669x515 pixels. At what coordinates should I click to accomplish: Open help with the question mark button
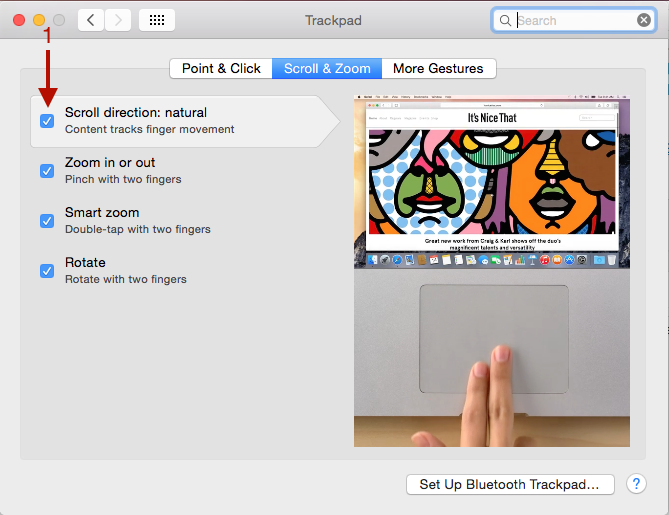pos(636,484)
